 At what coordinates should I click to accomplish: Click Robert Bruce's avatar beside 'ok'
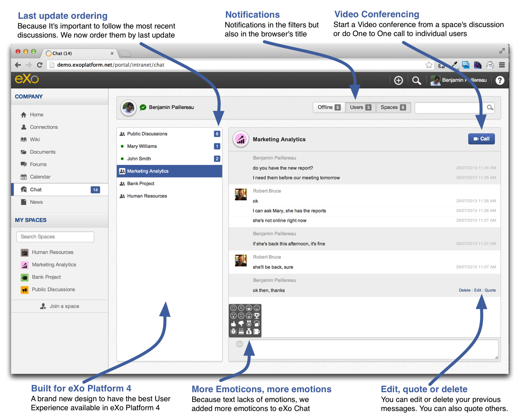(x=241, y=195)
